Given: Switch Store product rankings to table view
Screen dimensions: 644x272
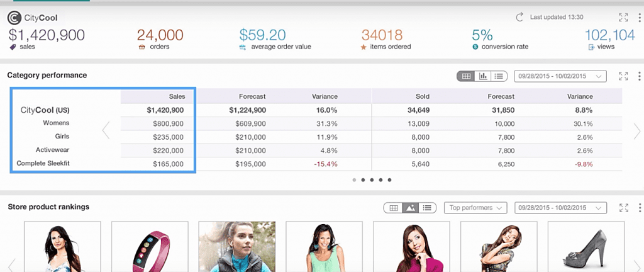Looking at the screenshot, I should (393, 208).
